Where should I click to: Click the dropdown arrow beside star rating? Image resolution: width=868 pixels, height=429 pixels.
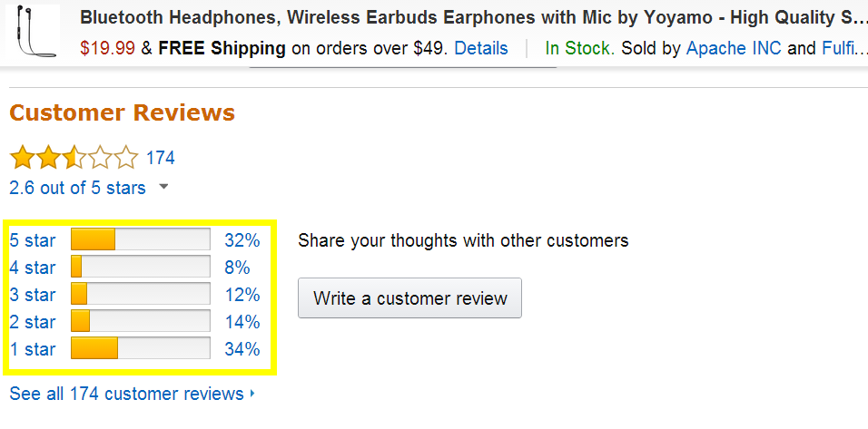(x=163, y=188)
